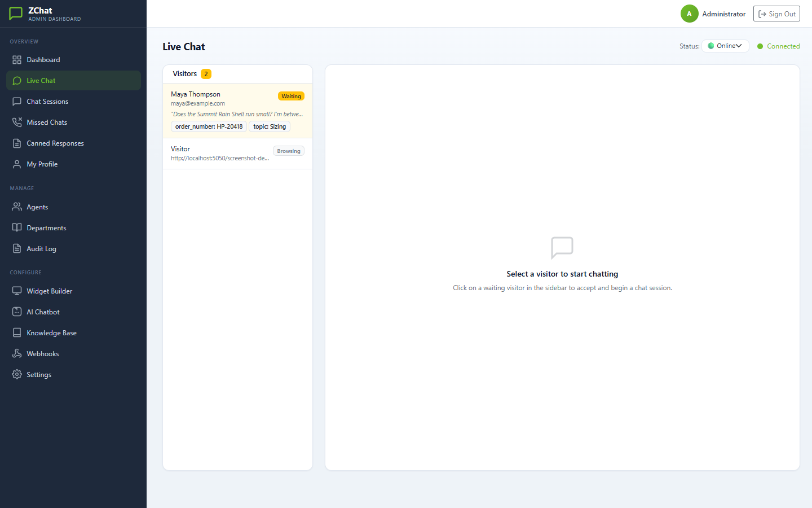
Task: Select Live Chat in the sidebar
Action: click(x=73, y=81)
